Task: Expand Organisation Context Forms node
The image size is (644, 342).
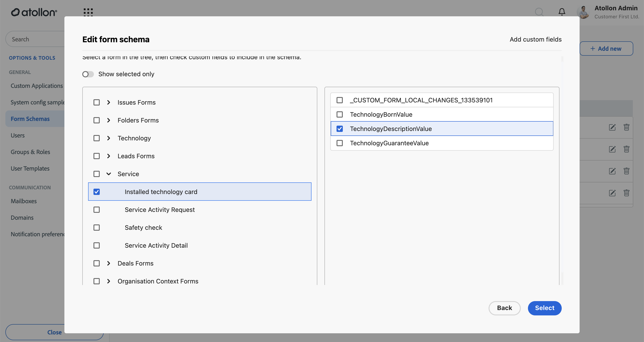Action: [x=108, y=281]
